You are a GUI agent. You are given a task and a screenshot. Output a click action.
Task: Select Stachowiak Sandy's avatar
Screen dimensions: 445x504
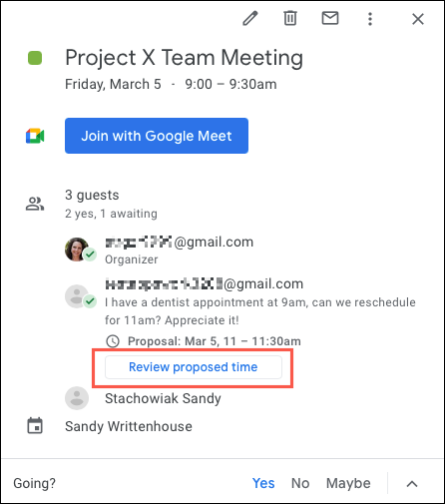[77, 398]
